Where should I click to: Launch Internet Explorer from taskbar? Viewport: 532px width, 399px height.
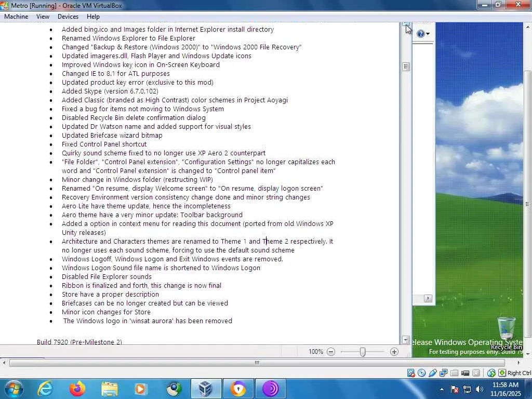(x=45, y=389)
